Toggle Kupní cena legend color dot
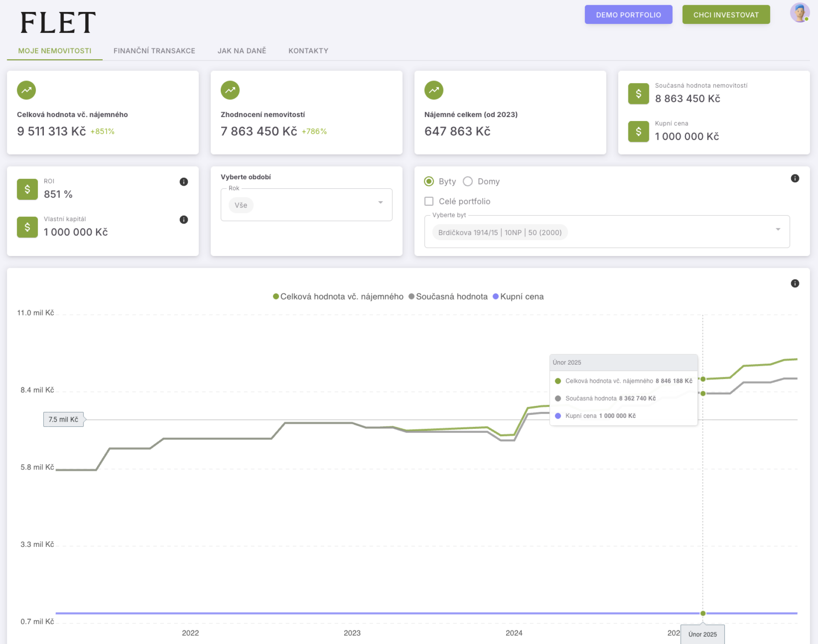 coord(495,296)
